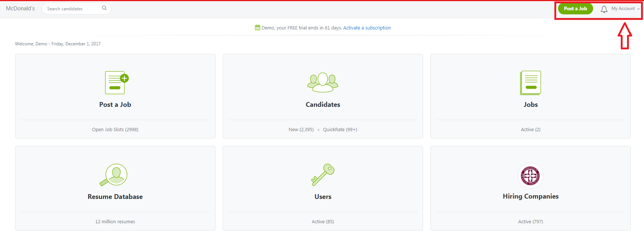Screen dimensions: 644x238
Task: Click the trial calendar icon
Action: click(257, 28)
